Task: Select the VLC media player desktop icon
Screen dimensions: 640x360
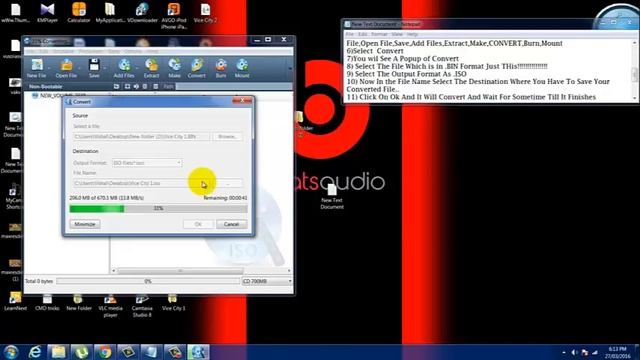Action: tap(110, 305)
